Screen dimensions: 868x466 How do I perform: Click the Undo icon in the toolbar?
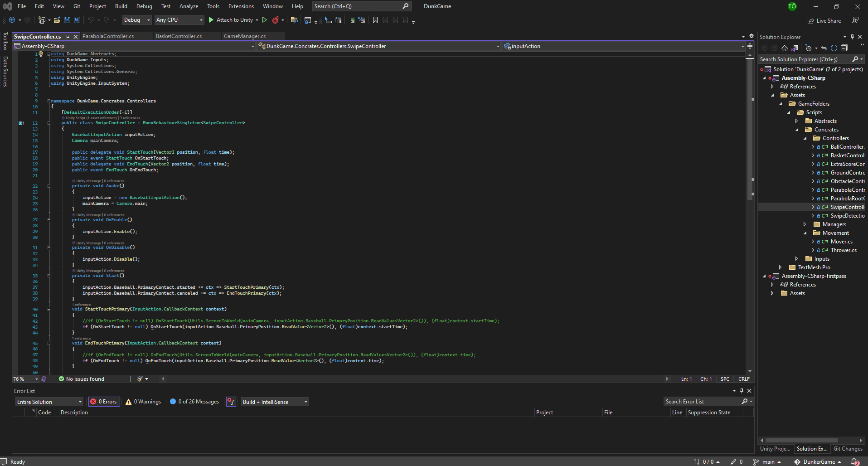point(90,20)
